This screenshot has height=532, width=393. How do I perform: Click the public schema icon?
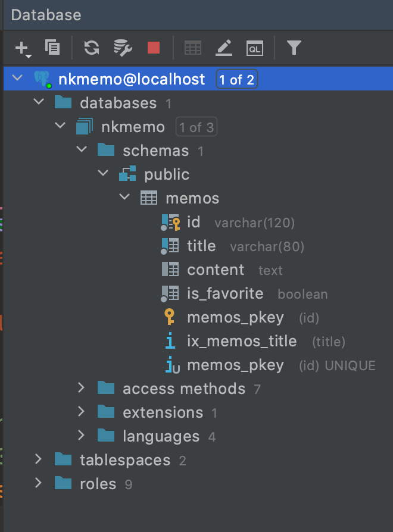click(127, 173)
